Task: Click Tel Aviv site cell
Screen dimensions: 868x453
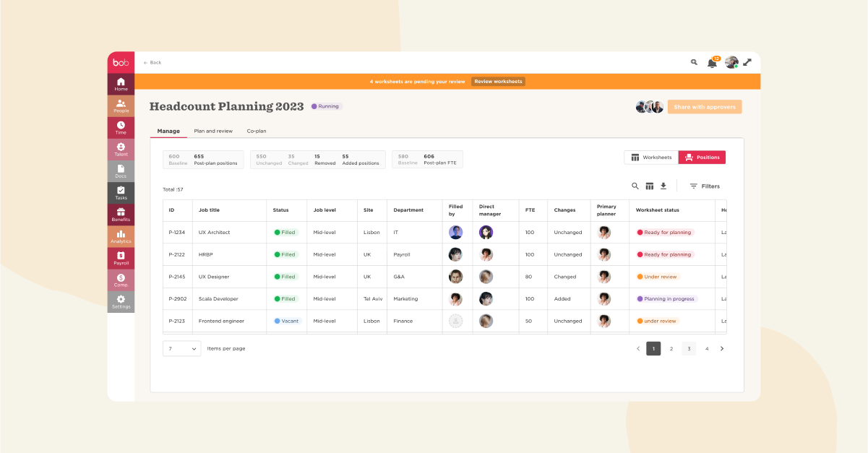Action: (x=373, y=298)
